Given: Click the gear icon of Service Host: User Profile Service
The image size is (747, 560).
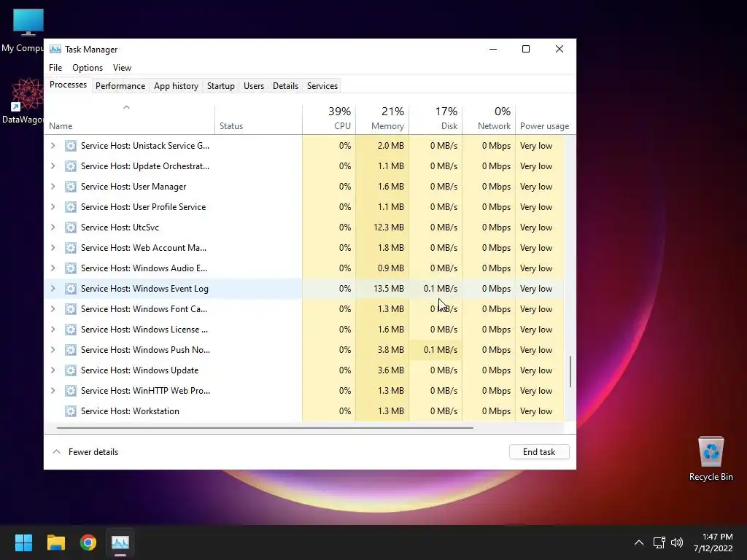Looking at the screenshot, I should (71, 207).
